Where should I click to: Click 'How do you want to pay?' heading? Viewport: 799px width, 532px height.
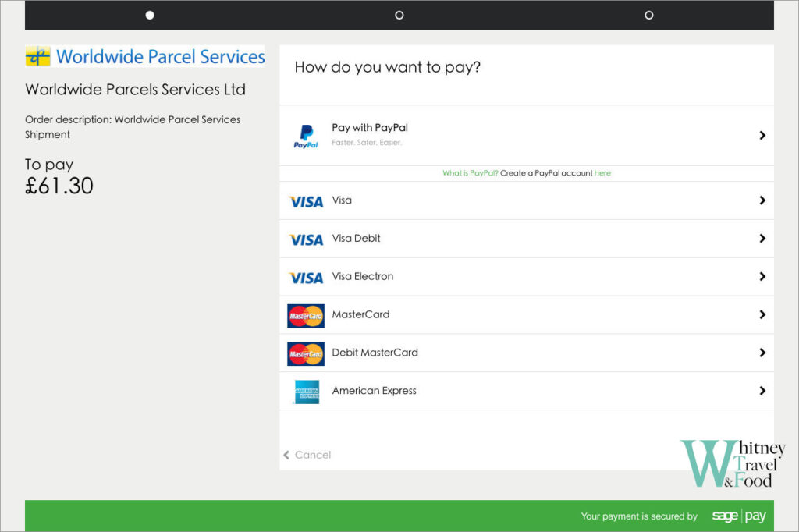point(387,67)
